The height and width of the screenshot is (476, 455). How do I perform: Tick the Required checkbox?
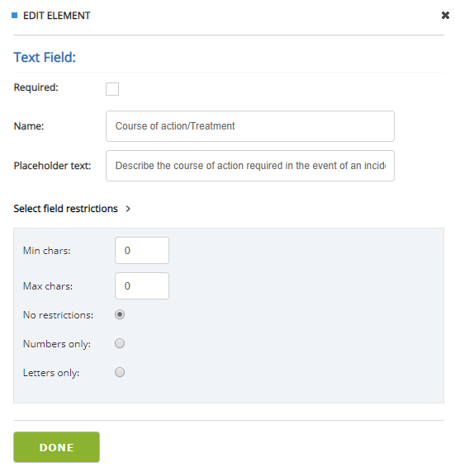click(x=112, y=89)
